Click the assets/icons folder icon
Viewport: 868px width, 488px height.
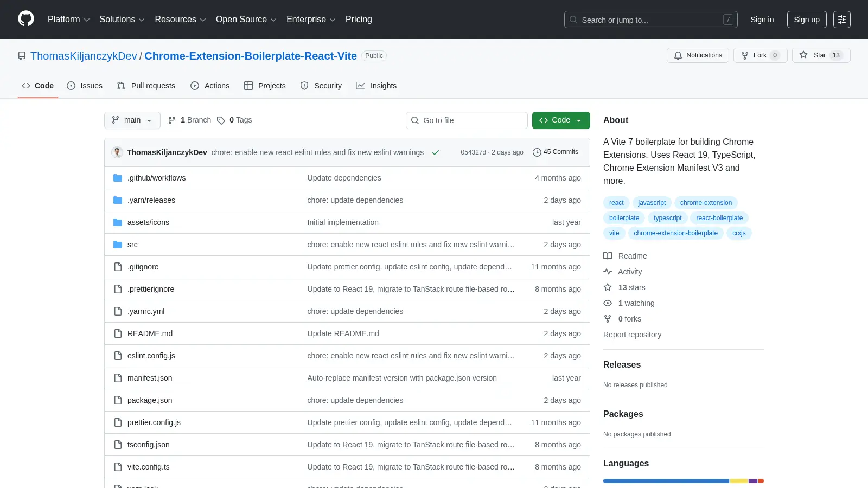click(118, 222)
